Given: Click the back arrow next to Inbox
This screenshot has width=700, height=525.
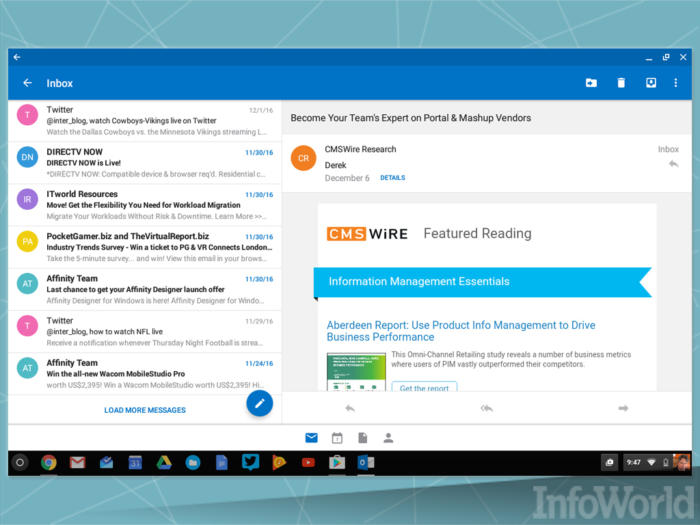Looking at the screenshot, I should [27, 83].
